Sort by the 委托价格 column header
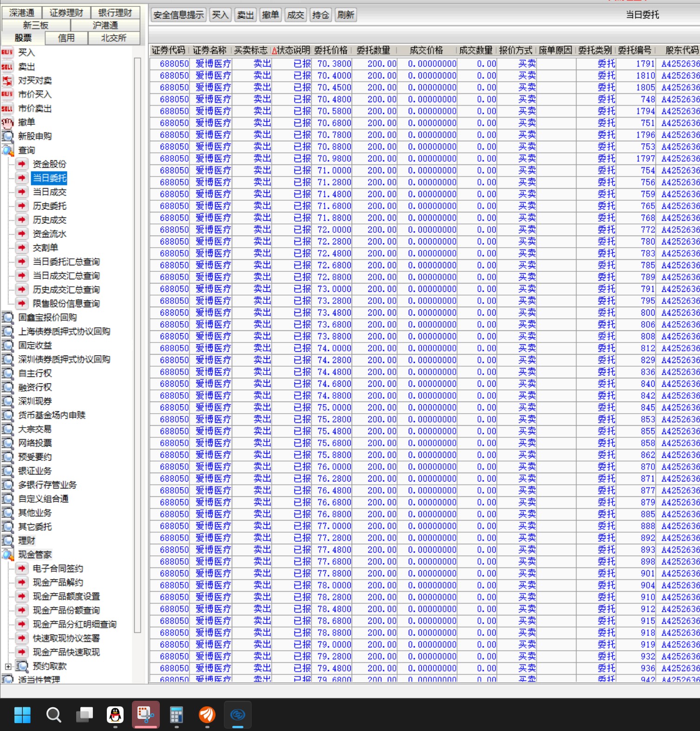700x731 pixels. click(331, 50)
